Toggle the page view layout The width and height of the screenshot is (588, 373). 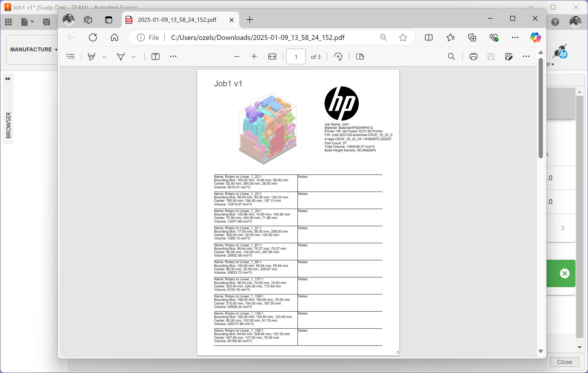tap(360, 57)
